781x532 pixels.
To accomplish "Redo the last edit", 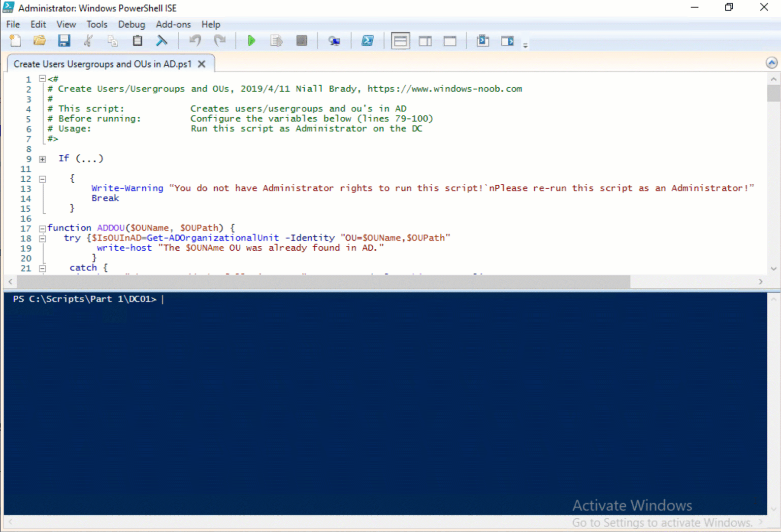I will click(x=220, y=41).
